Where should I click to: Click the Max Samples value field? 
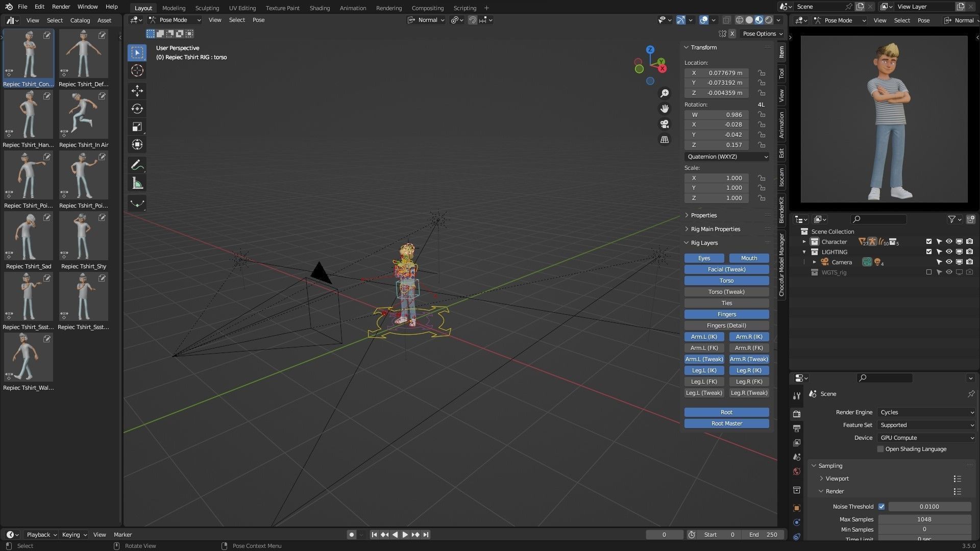[x=924, y=519]
